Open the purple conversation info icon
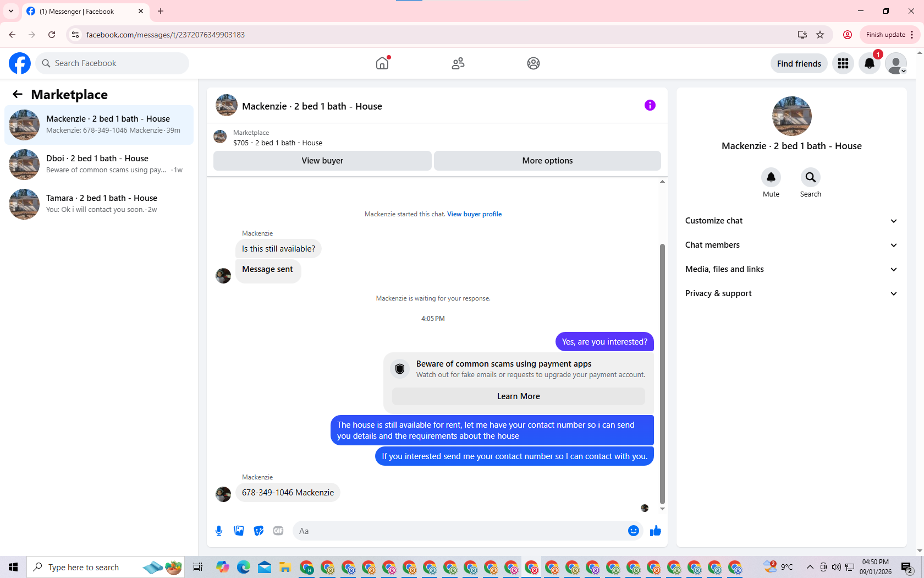The height and width of the screenshot is (578, 924). coord(650,105)
